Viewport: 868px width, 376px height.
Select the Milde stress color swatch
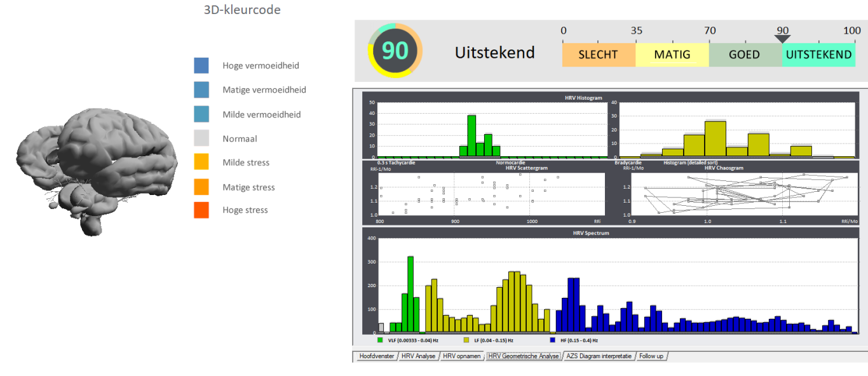pos(201,163)
